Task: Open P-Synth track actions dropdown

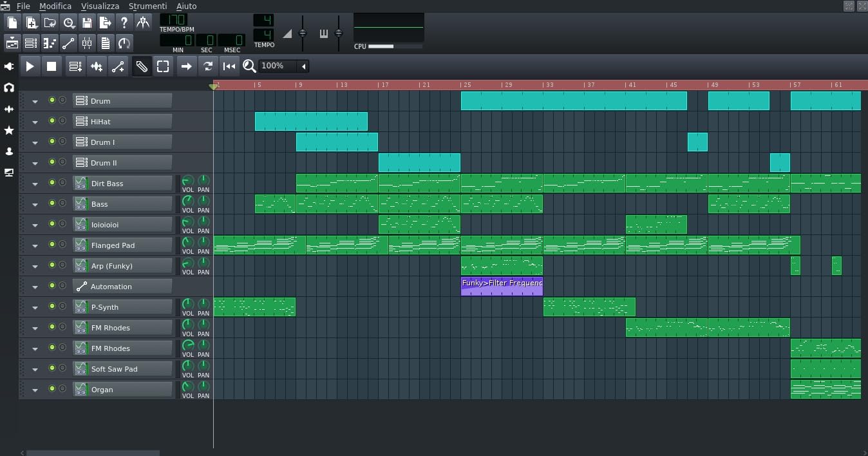Action: coord(35,307)
